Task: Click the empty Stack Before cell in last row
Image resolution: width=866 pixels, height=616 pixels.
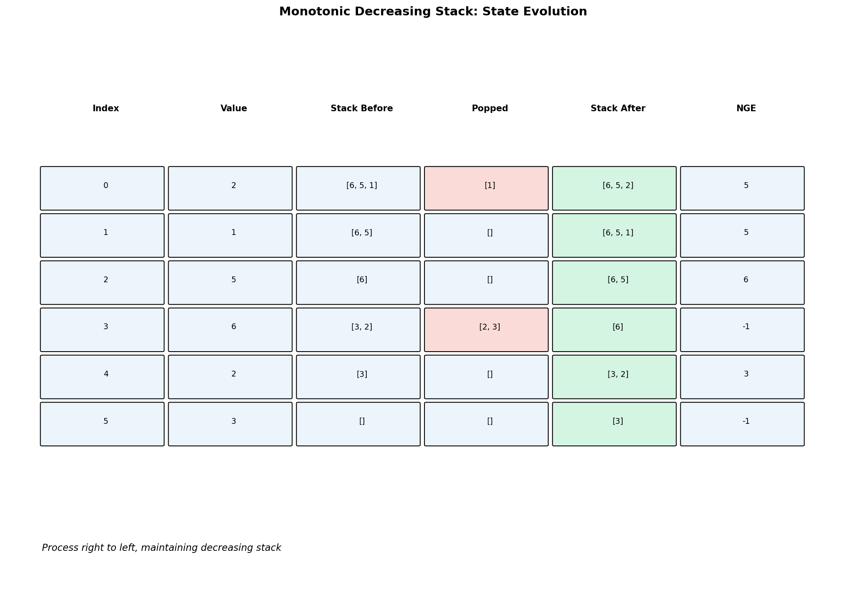Action: (x=358, y=424)
